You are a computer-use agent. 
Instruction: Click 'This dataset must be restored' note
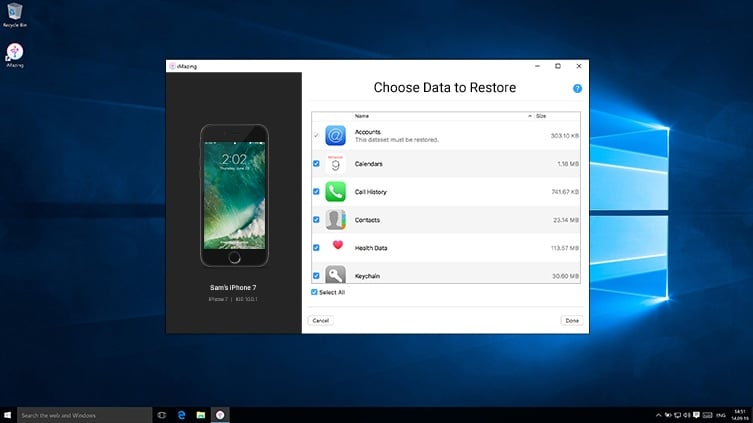396,140
